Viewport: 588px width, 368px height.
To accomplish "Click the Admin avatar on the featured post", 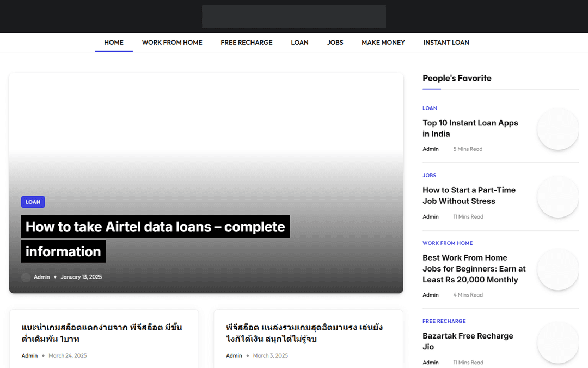I will pyautogui.click(x=26, y=277).
